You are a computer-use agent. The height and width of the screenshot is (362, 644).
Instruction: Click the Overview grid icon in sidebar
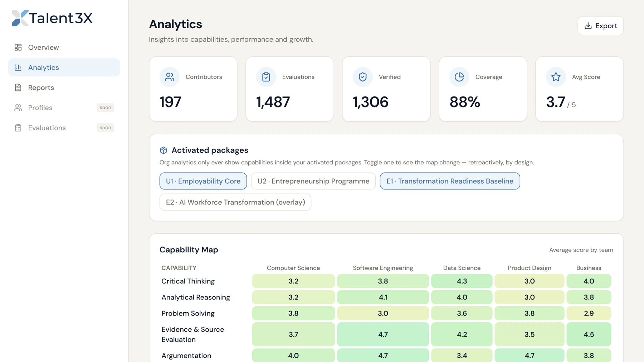click(x=18, y=47)
